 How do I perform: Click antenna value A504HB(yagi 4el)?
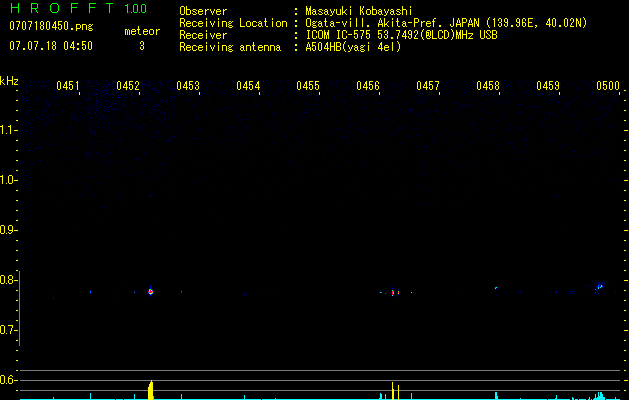[353, 47]
